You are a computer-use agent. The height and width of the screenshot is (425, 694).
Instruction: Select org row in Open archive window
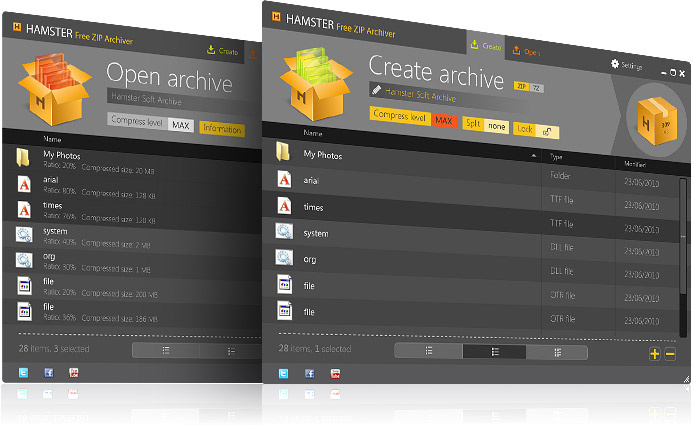[132, 262]
